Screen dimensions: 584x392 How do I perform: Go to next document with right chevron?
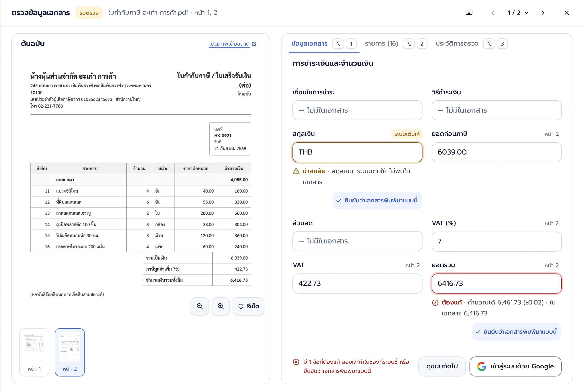point(543,13)
